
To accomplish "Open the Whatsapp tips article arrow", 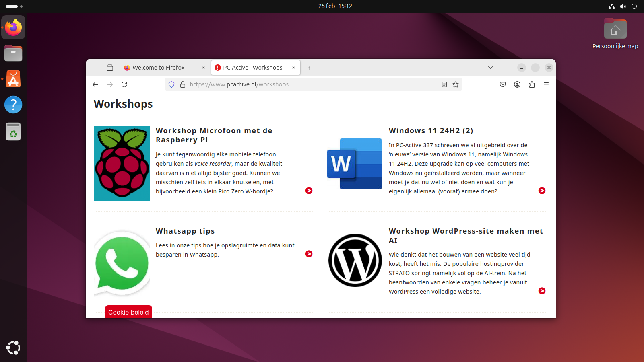I will (309, 254).
